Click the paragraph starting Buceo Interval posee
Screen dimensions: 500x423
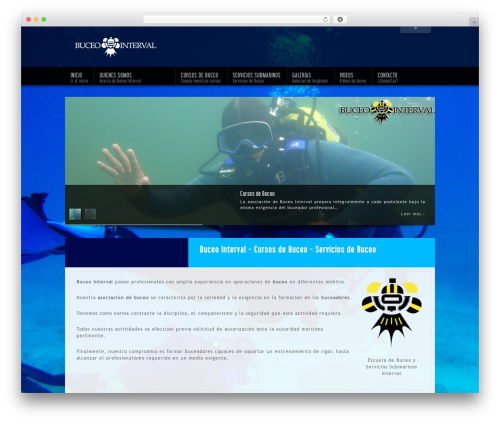coord(211,282)
